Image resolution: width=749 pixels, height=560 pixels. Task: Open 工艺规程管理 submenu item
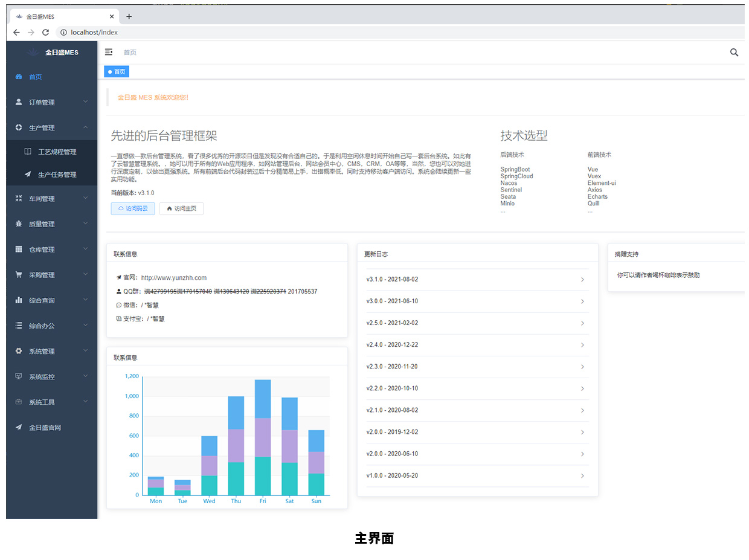pyautogui.click(x=57, y=152)
